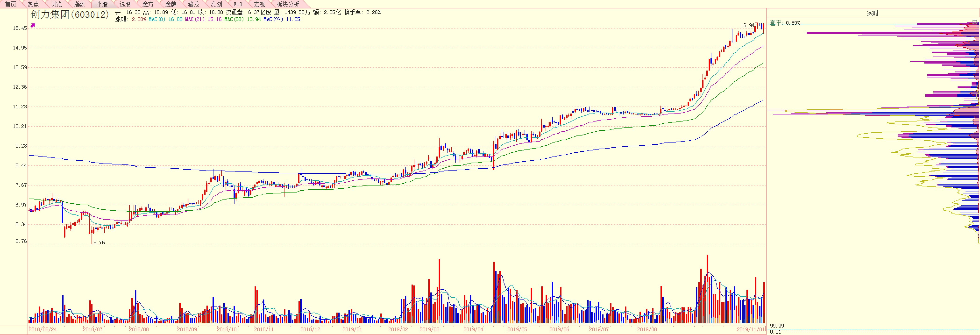Open the 浏览 tab

pos(56,4)
